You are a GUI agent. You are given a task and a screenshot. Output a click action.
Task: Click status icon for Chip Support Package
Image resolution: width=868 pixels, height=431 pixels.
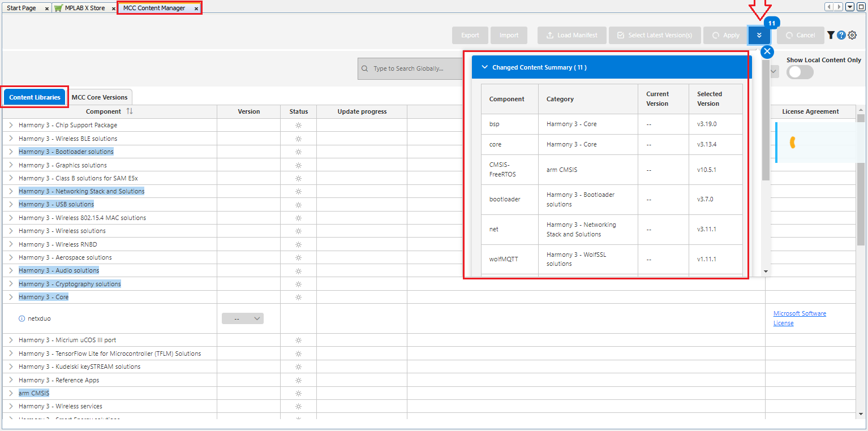298,125
